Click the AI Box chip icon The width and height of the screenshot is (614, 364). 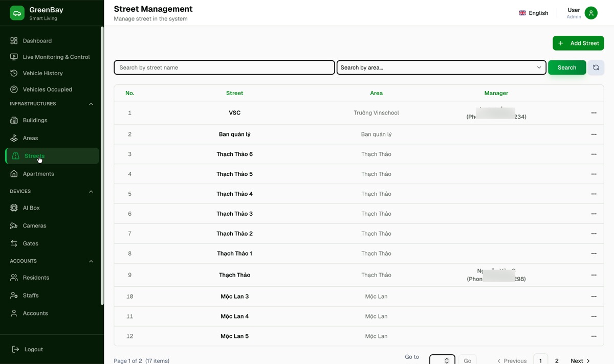click(x=14, y=208)
